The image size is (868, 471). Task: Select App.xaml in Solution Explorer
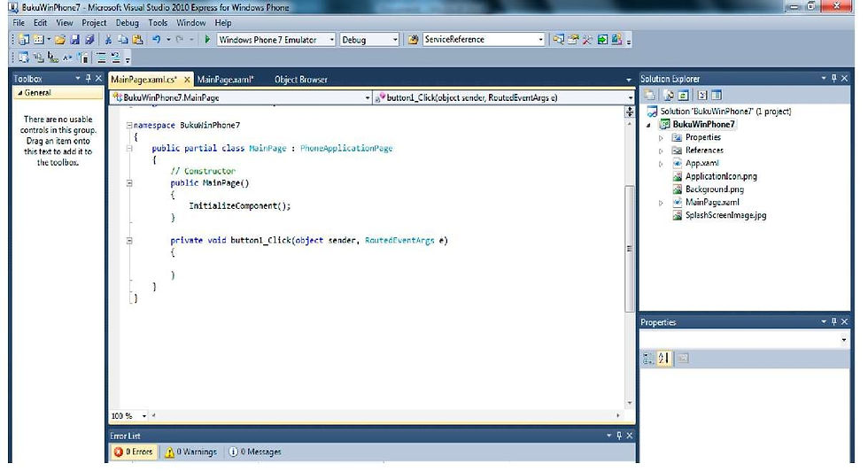click(701, 163)
